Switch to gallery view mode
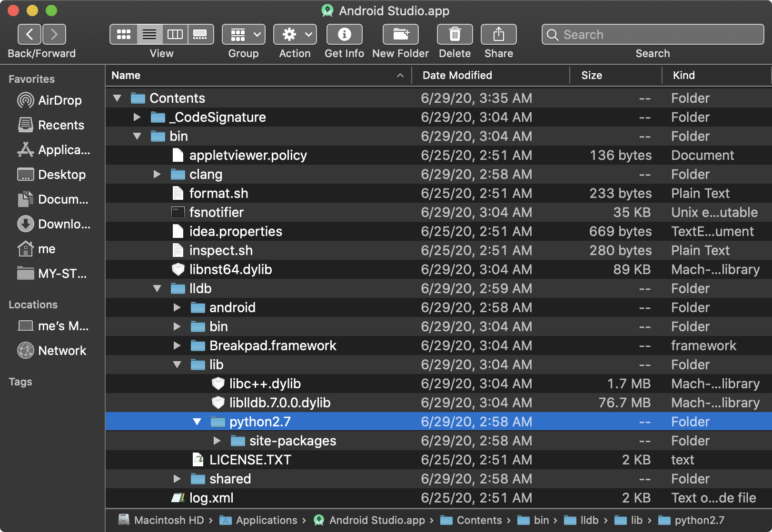Image resolution: width=772 pixels, height=532 pixels. pos(200,34)
